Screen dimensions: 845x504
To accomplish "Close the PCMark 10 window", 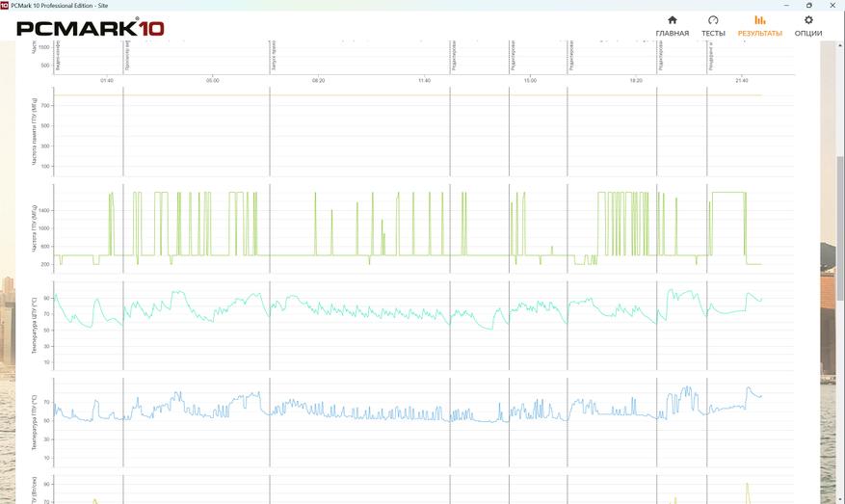I will 833,5.
